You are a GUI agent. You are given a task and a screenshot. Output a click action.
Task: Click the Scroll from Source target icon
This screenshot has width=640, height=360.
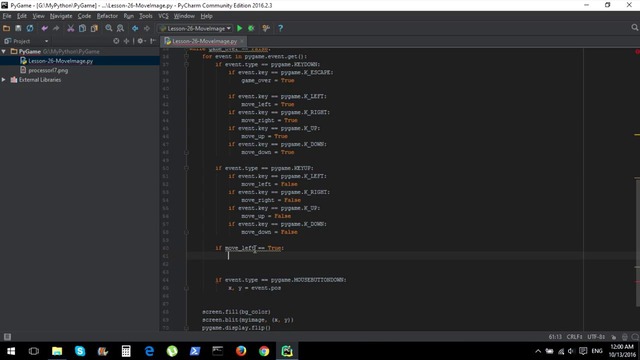(116, 41)
